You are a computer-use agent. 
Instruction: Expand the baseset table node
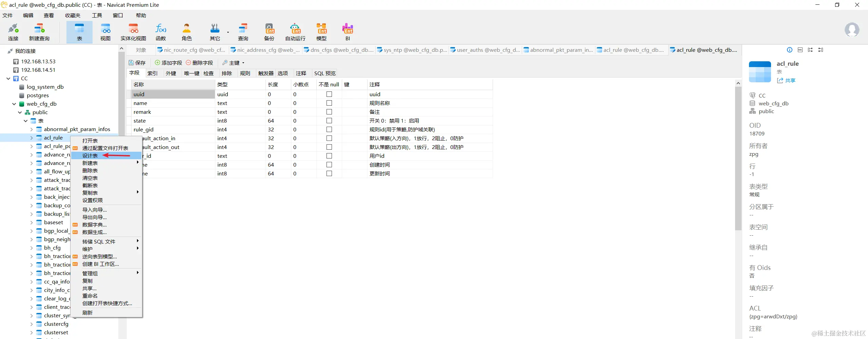[x=32, y=222]
